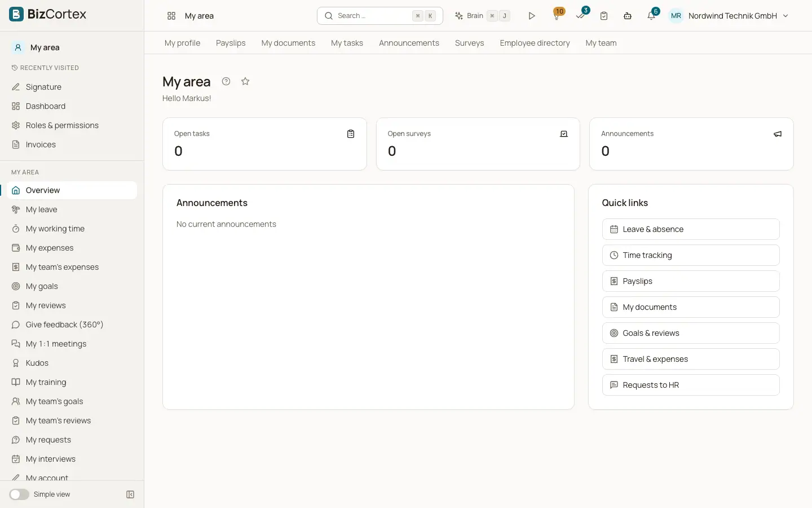
Task: Click the play icon in the top bar
Action: (x=531, y=16)
